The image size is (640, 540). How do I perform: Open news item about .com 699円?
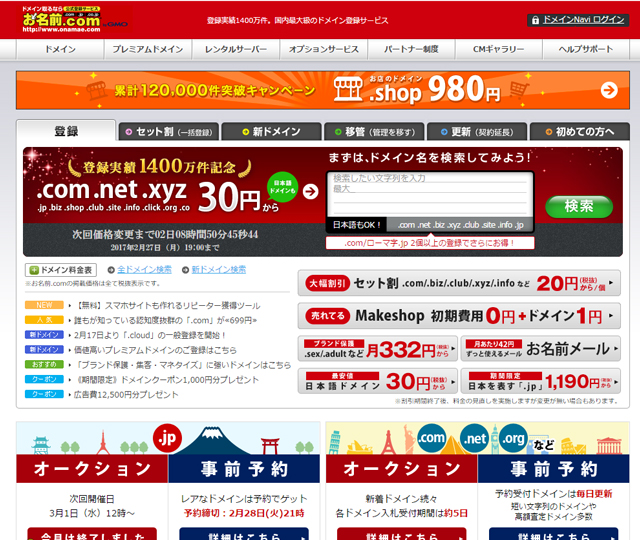tap(165, 320)
